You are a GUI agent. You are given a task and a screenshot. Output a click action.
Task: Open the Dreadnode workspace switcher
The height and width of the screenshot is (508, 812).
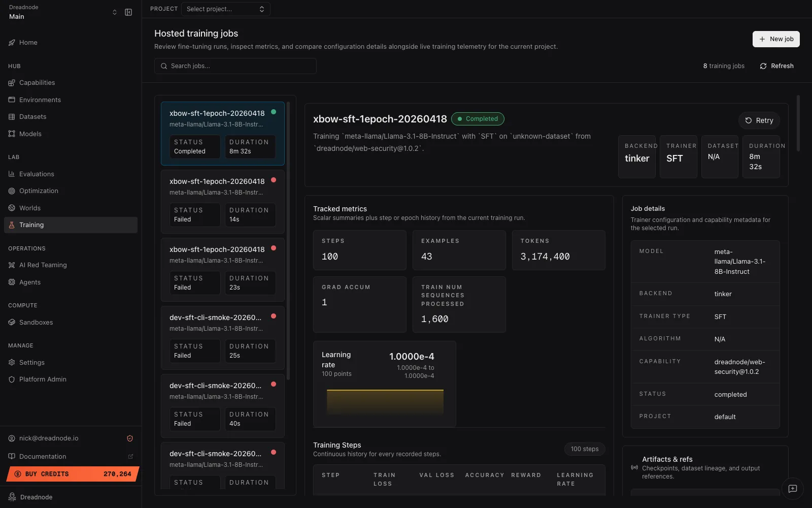coord(115,12)
